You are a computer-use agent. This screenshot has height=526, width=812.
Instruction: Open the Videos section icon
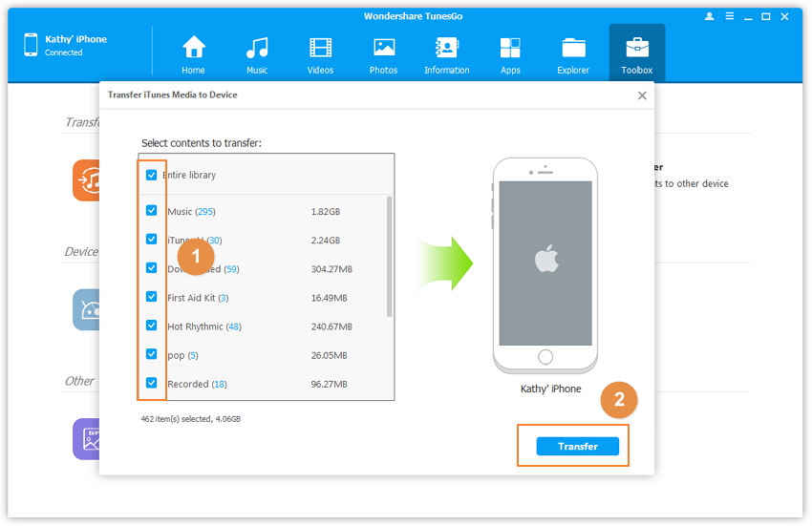click(x=320, y=48)
